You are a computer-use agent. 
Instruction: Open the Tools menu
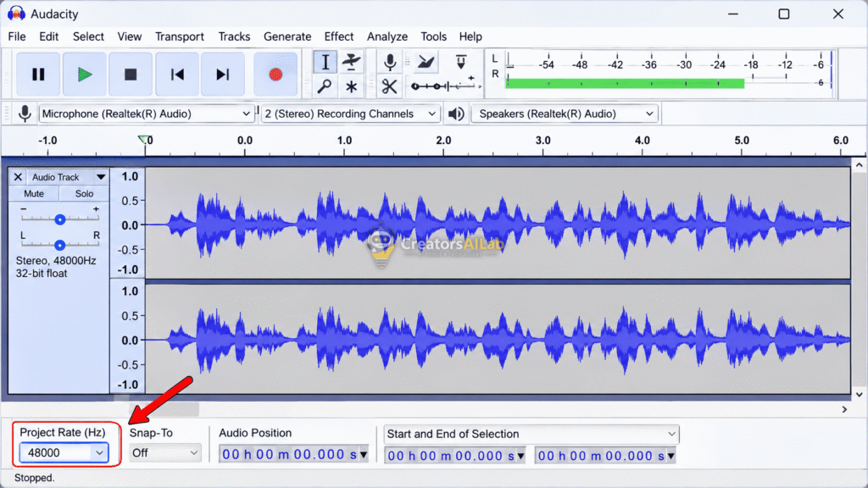tap(433, 36)
